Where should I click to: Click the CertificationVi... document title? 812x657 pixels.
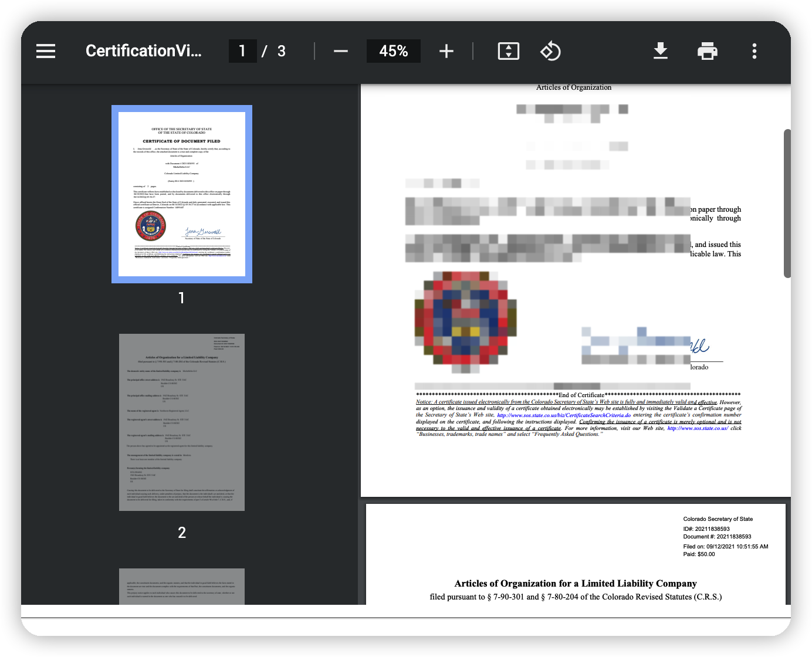pyautogui.click(x=143, y=51)
